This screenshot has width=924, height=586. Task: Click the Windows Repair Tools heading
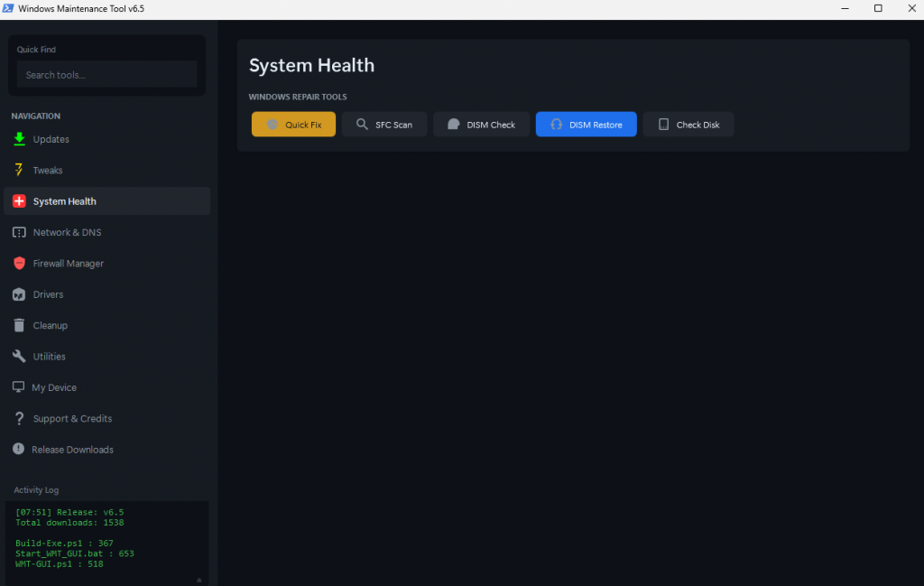coord(298,97)
